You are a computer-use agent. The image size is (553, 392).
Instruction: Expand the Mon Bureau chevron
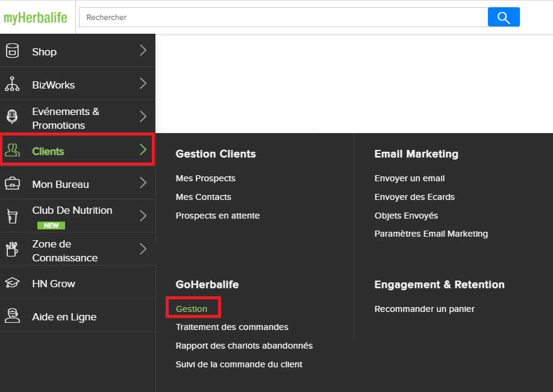[x=143, y=182]
